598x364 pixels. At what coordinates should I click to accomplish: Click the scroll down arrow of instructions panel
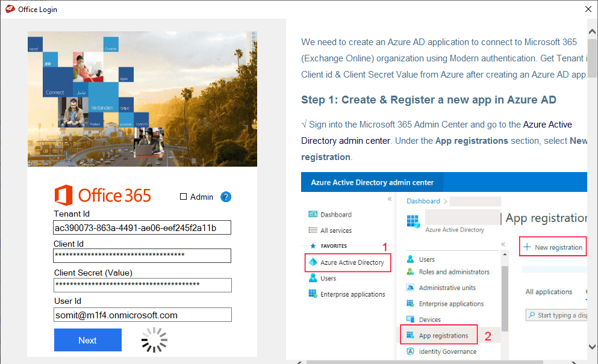[592, 347]
